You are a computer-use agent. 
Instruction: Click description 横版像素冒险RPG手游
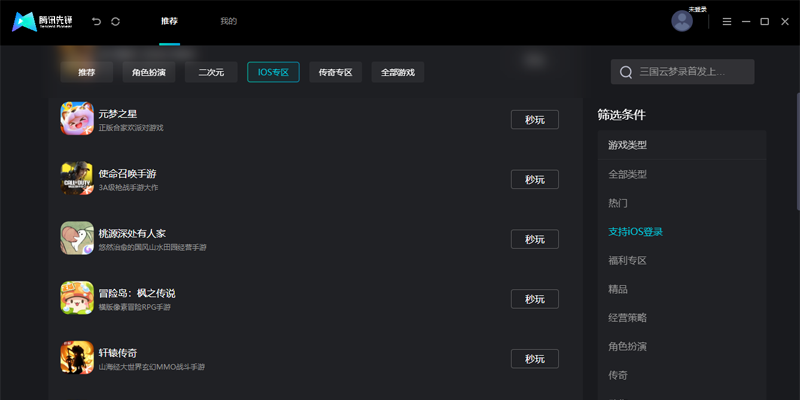point(135,307)
